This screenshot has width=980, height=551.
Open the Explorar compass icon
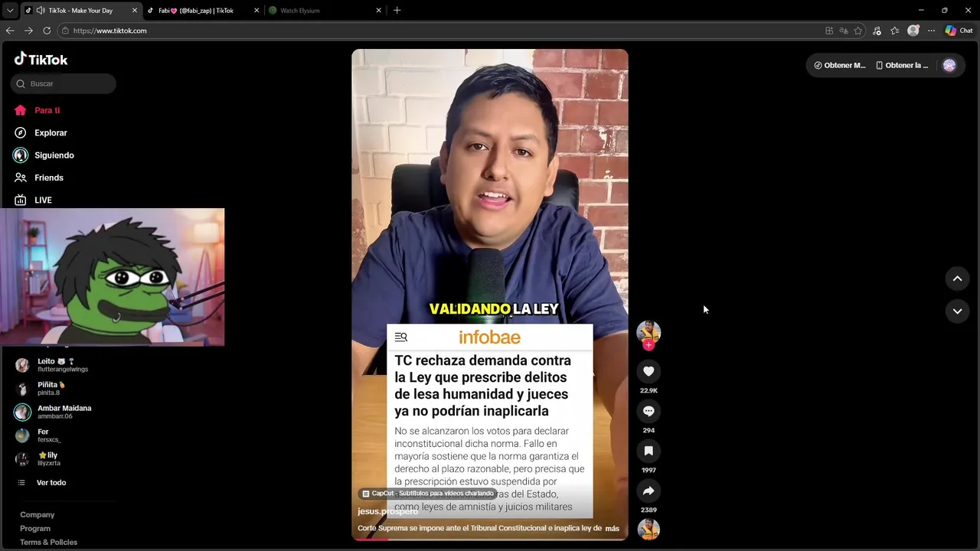21,132
